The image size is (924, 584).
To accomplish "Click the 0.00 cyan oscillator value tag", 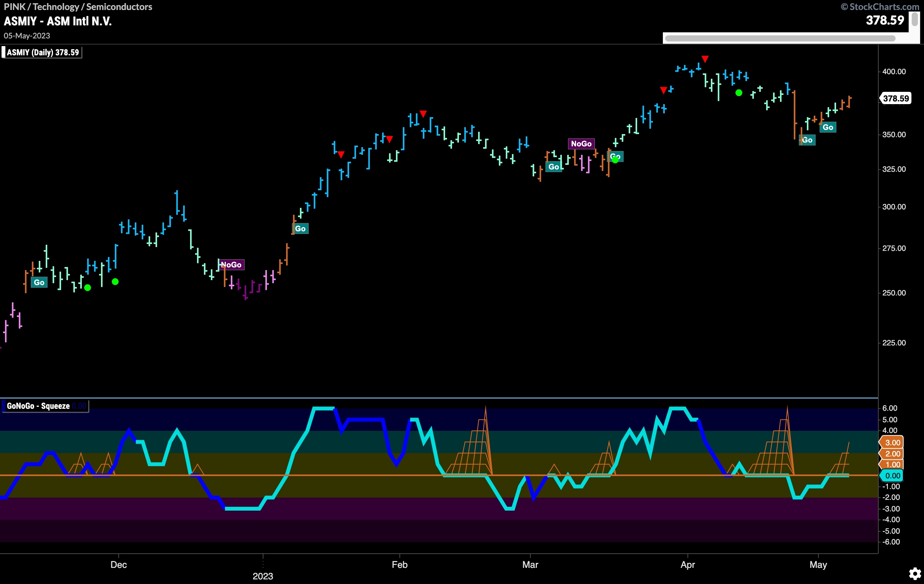I will click(892, 476).
